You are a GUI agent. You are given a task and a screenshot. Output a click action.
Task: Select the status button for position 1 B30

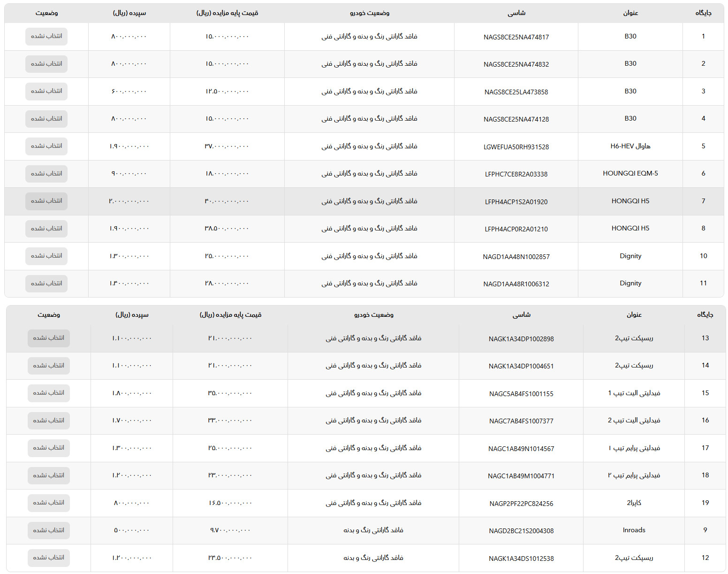(46, 36)
